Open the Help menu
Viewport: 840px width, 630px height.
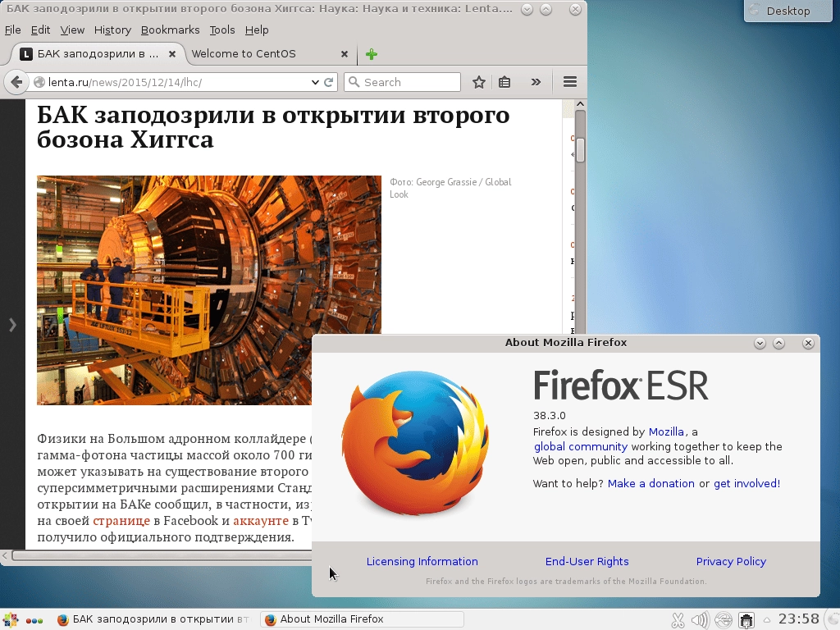click(257, 30)
